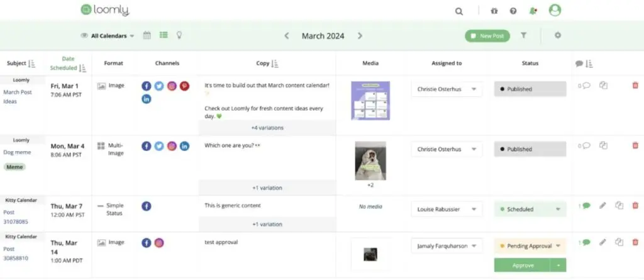Open post ideas lightbulb icon

coord(179,36)
